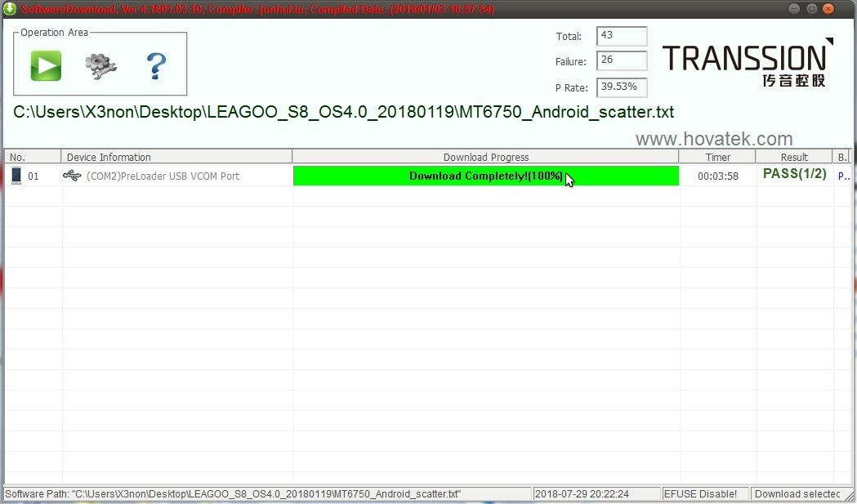857x504 pixels.
Task: Click the P Rate label
Action: [572, 87]
